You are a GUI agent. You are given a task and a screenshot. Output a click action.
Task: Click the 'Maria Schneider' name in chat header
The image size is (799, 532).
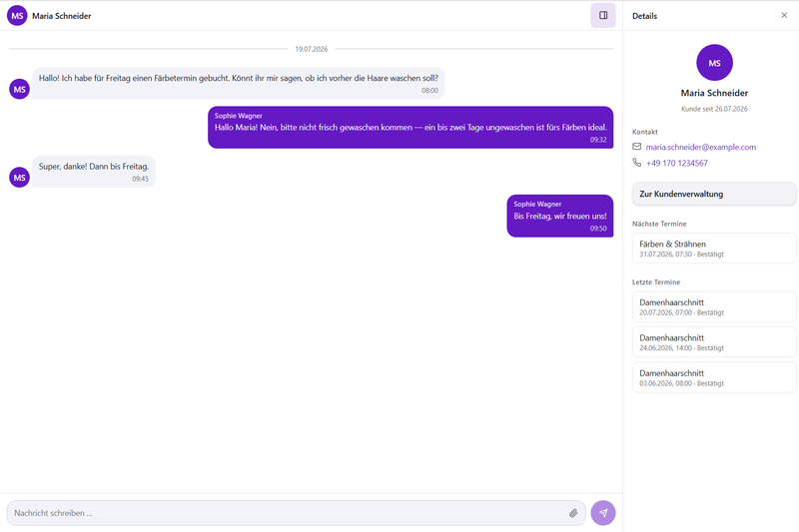pyautogui.click(x=62, y=16)
